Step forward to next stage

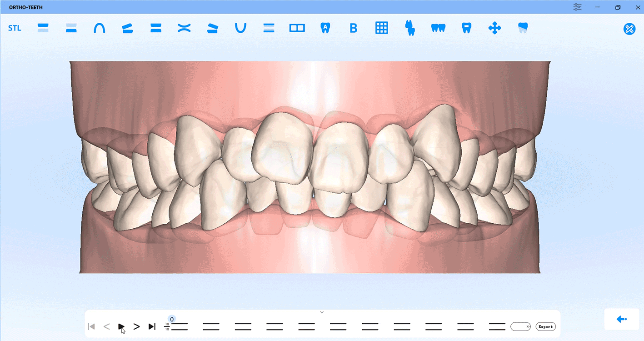[136, 326]
